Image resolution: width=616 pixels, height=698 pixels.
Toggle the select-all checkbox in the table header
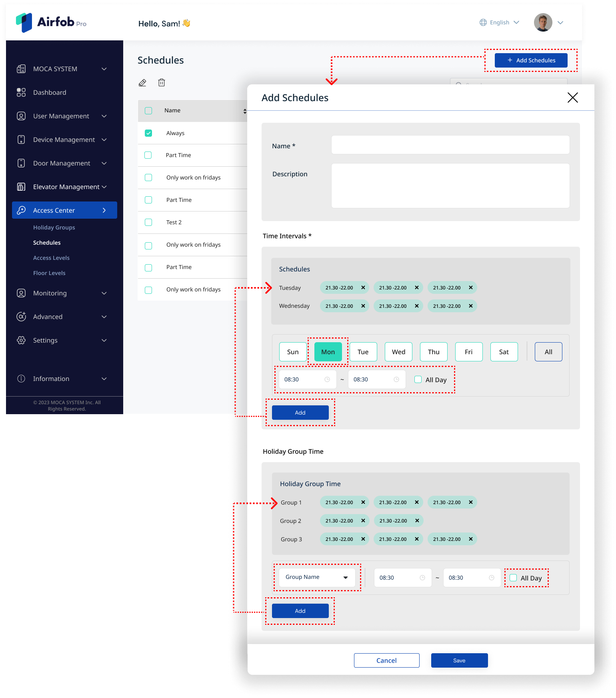[148, 111]
